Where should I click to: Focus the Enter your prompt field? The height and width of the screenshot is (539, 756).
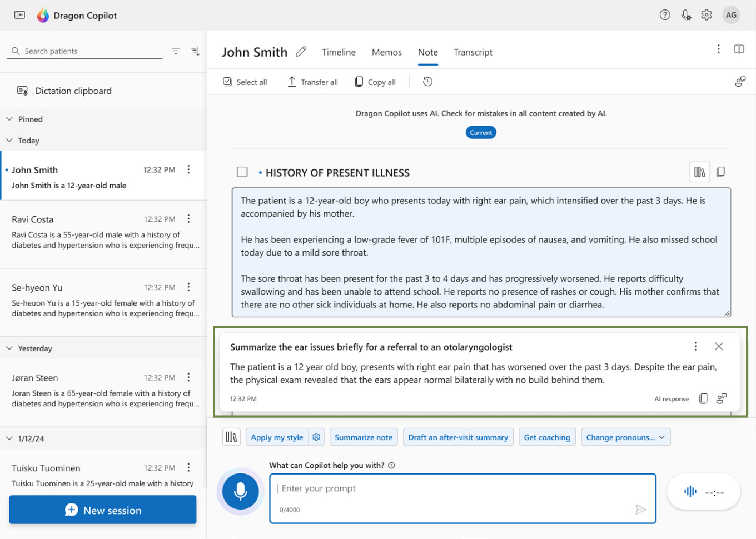coord(462,498)
